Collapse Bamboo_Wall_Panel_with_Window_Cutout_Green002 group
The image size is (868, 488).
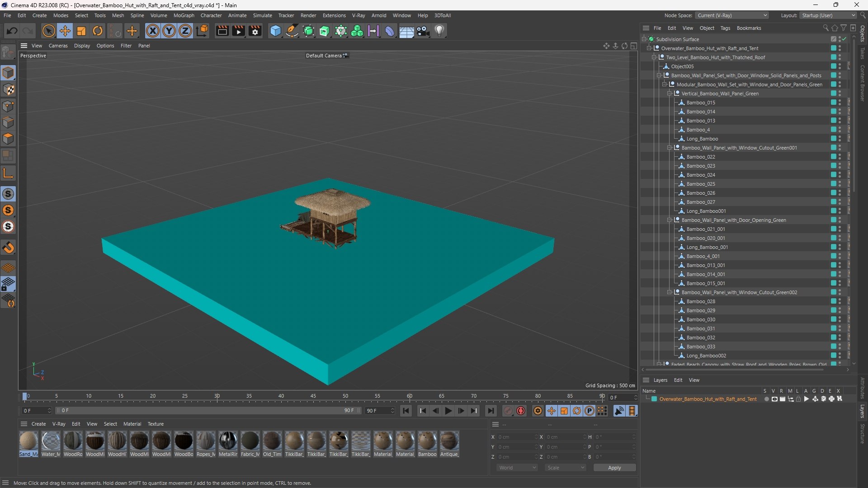pos(669,292)
